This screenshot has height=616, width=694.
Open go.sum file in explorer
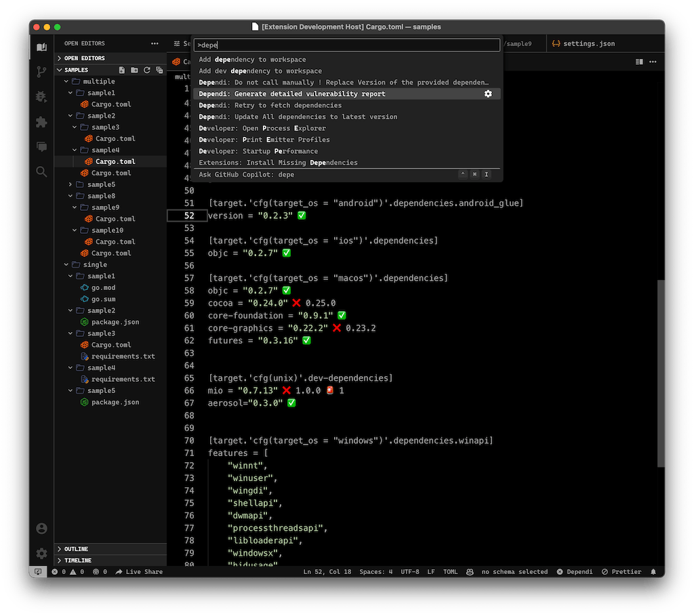[x=110, y=299]
